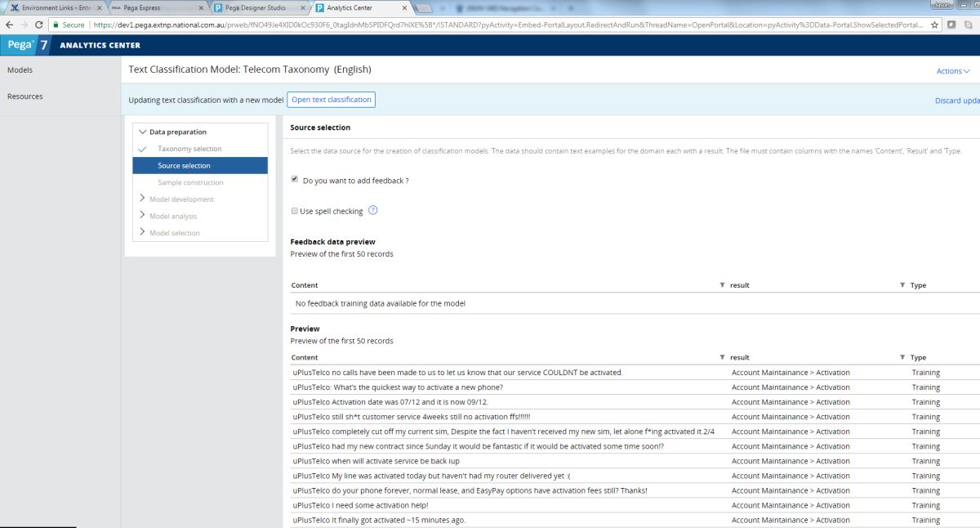Image resolution: width=980 pixels, height=528 pixels.
Task: Bookmark this page with star icon
Action: [935, 25]
